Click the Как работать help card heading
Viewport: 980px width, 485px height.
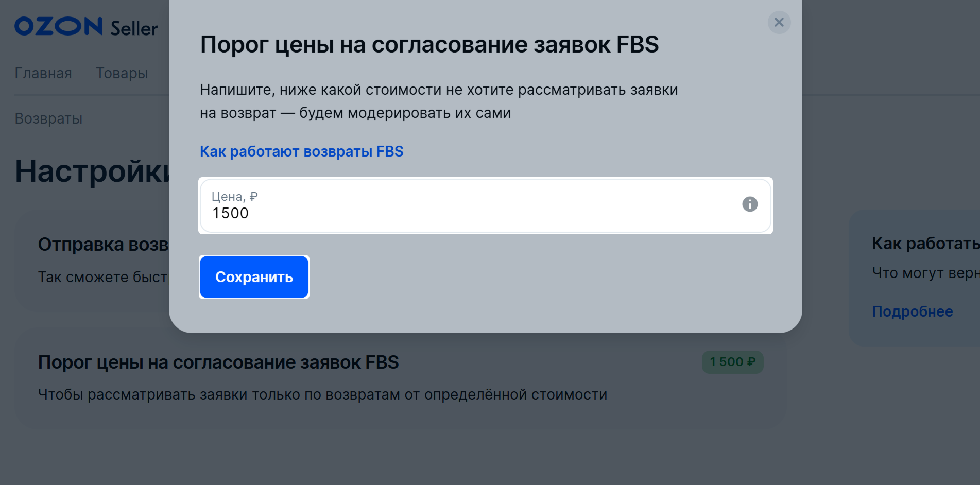tap(925, 244)
